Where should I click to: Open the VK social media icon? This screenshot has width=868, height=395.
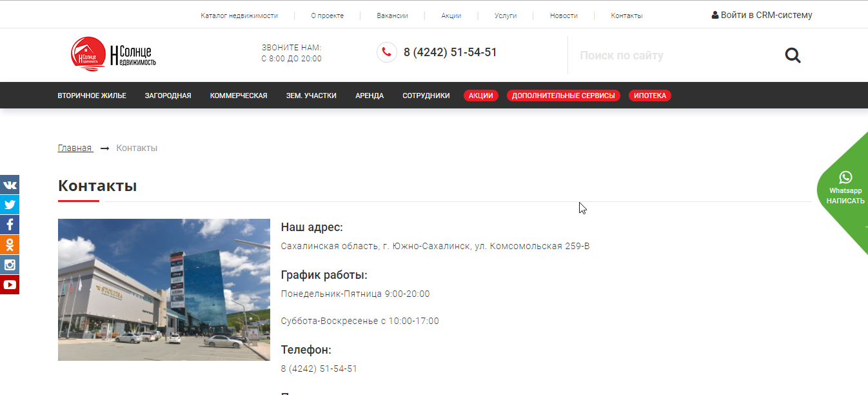[10, 185]
